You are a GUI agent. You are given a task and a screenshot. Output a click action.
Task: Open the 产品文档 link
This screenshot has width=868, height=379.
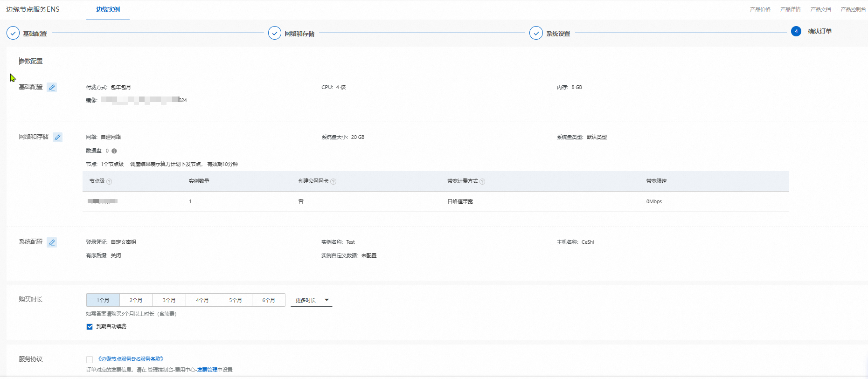pyautogui.click(x=821, y=9)
